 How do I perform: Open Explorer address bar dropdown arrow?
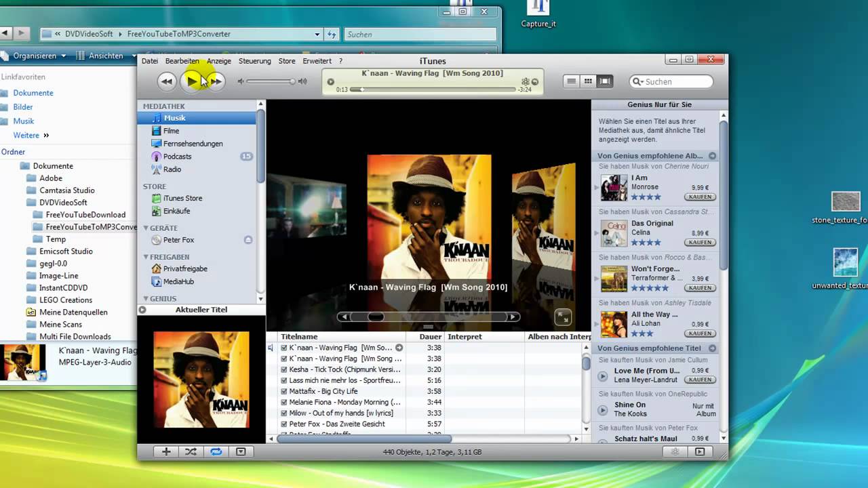coord(317,34)
